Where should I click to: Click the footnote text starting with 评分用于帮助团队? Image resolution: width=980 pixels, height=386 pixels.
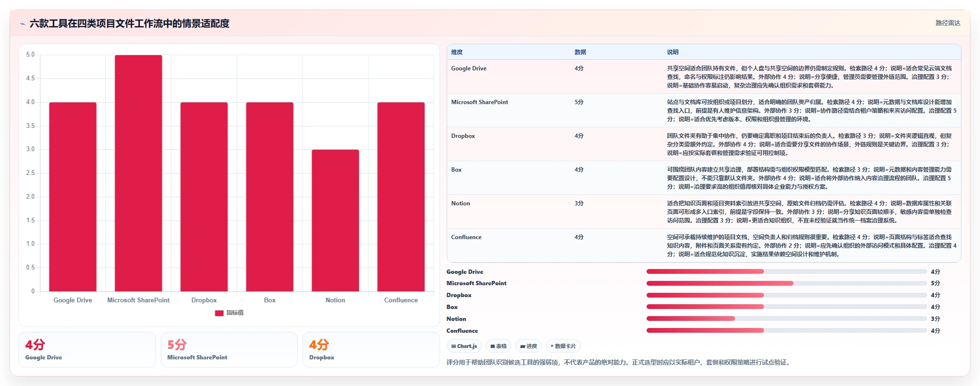(619, 362)
